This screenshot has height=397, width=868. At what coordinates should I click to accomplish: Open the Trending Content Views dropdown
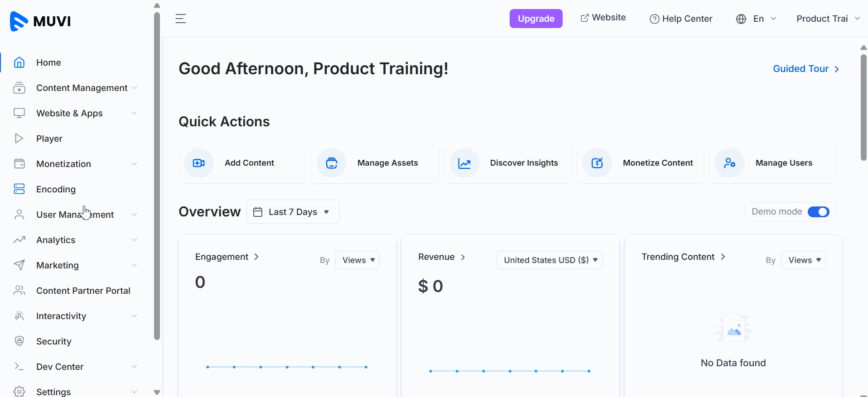click(803, 260)
